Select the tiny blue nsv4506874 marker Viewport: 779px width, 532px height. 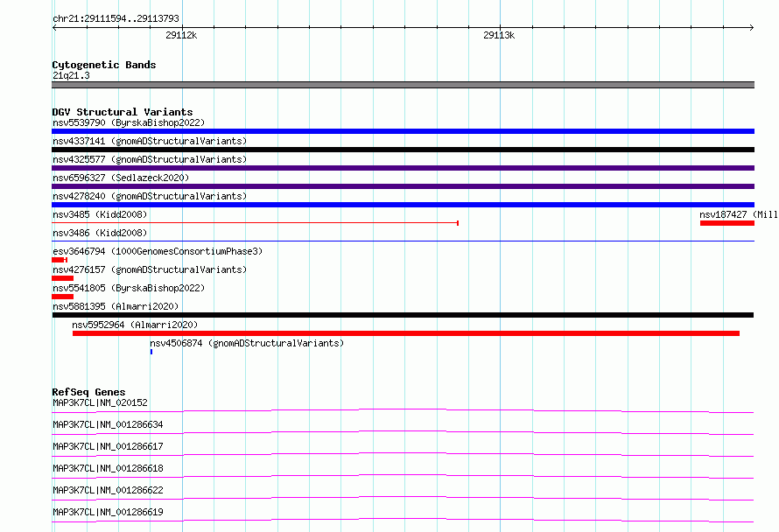pyautogui.click(x=151, y=352)
